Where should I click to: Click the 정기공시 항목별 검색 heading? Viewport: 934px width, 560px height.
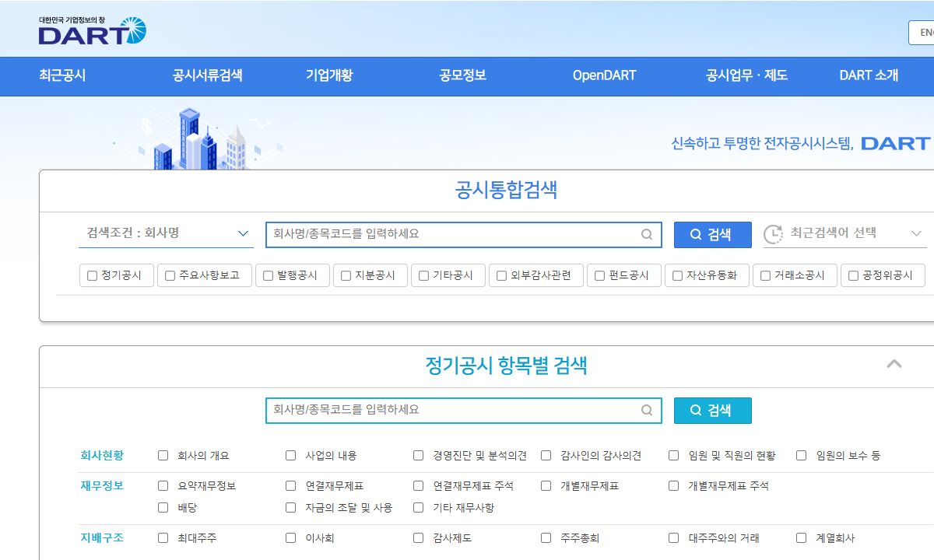(506, 366)
